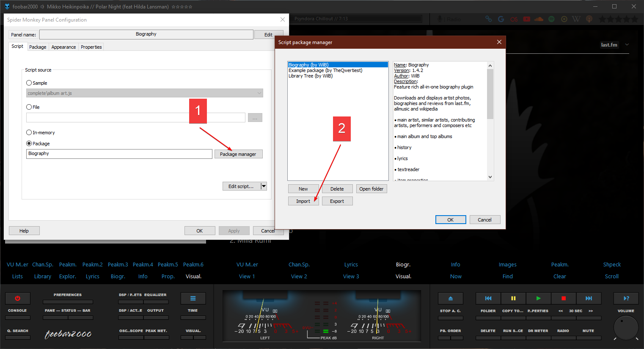Click the pause playback button

click(513, 298)
